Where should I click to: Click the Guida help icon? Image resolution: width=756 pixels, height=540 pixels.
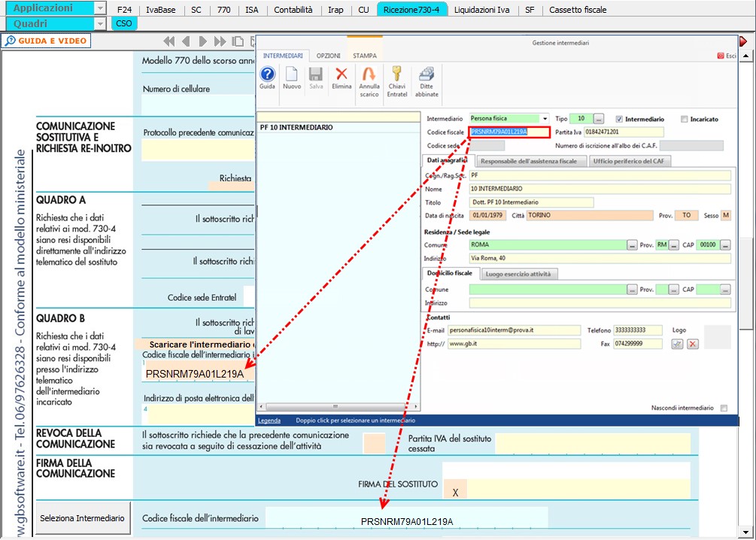point(267,76)
